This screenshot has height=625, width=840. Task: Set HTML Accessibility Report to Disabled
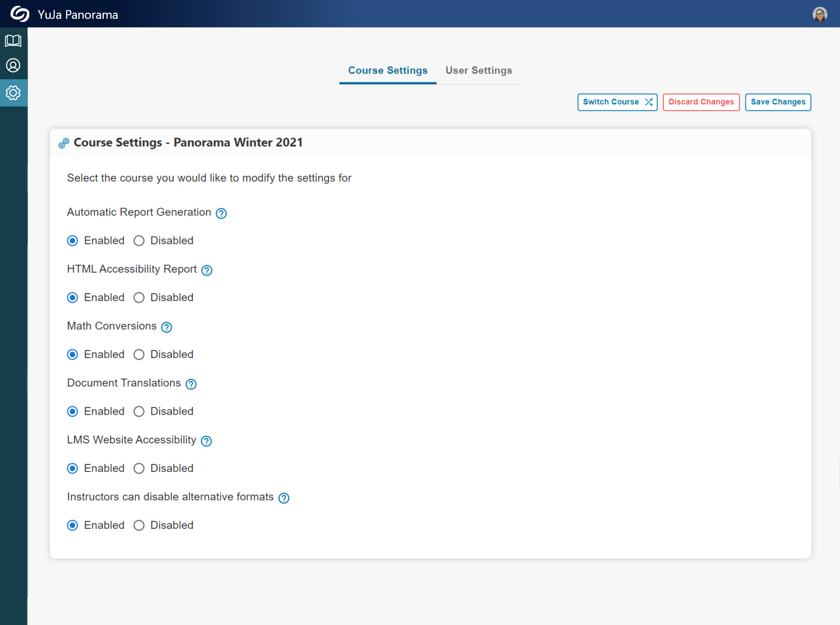[139, 298]
